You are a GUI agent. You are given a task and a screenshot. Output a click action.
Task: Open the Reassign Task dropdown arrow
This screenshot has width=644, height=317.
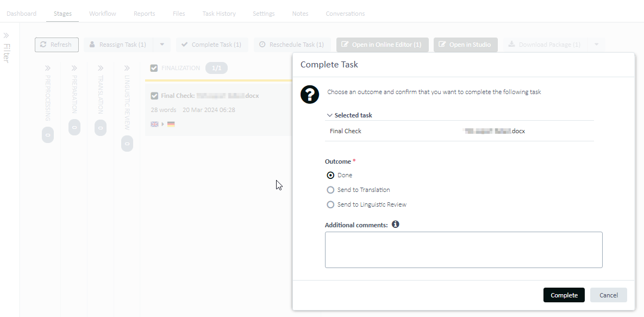pyautogui.click(x=162, y=45)
